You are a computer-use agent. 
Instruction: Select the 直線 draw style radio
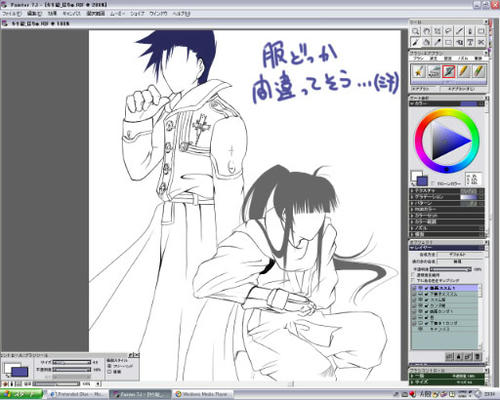[109, 371]
